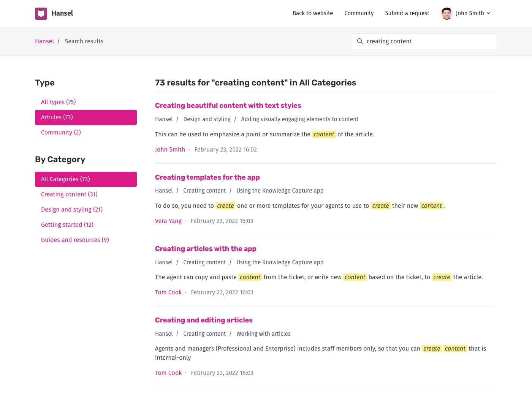Open the Community menu item
532x395 pixels.
coord(359,13)
